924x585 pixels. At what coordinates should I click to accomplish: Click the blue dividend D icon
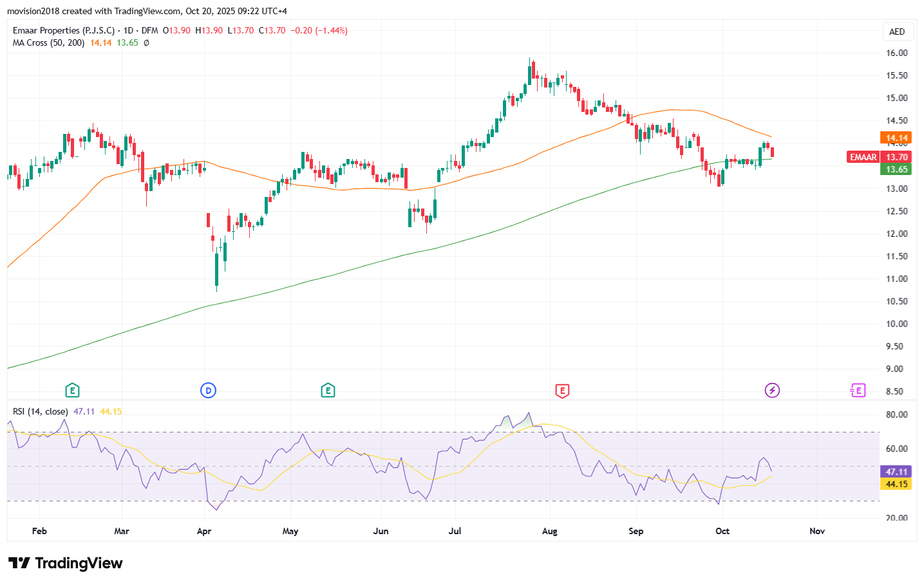click(x=207, y=390)
